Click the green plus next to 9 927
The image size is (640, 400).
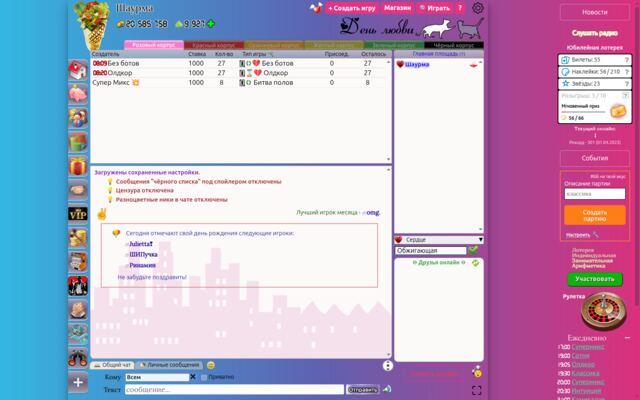click(211, 24)
